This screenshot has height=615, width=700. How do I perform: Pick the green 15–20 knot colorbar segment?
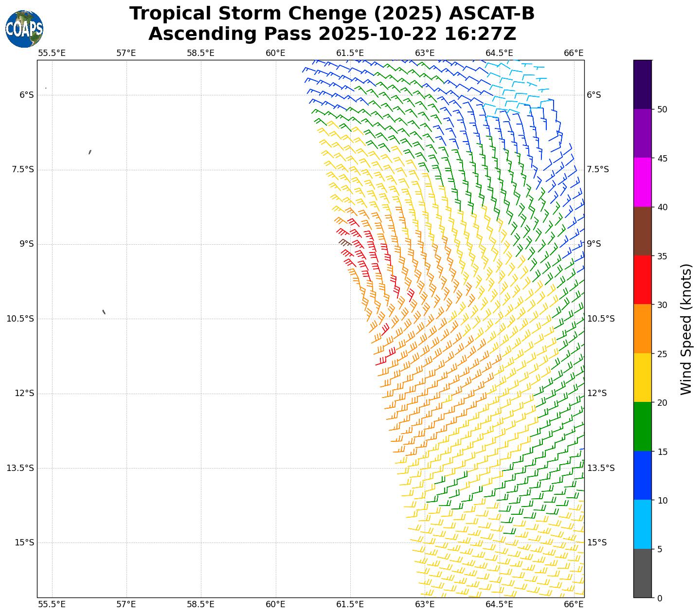coord(642,426)
